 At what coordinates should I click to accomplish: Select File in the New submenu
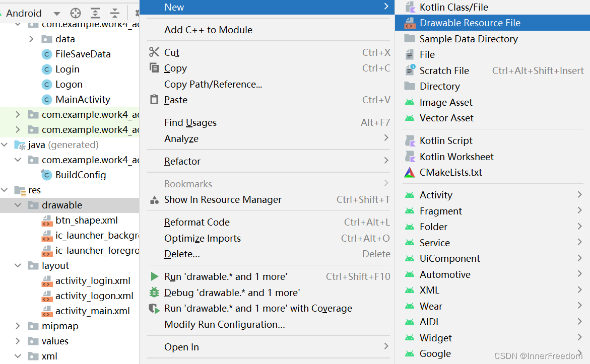[x=493, y=54]
